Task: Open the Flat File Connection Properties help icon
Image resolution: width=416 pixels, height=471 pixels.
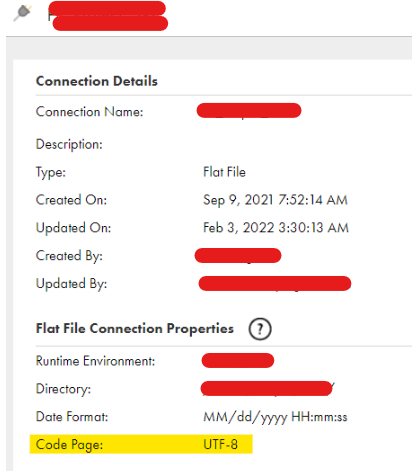Action: click(x=260, y=329)
